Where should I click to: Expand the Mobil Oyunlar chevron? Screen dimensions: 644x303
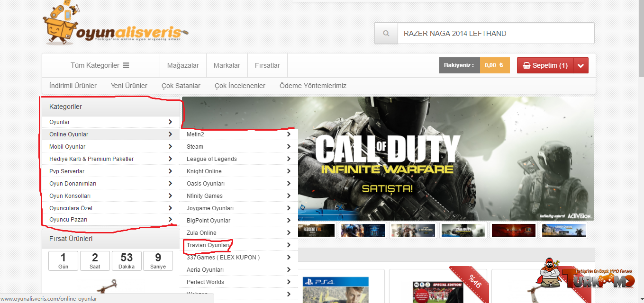[x=170, y=147]
